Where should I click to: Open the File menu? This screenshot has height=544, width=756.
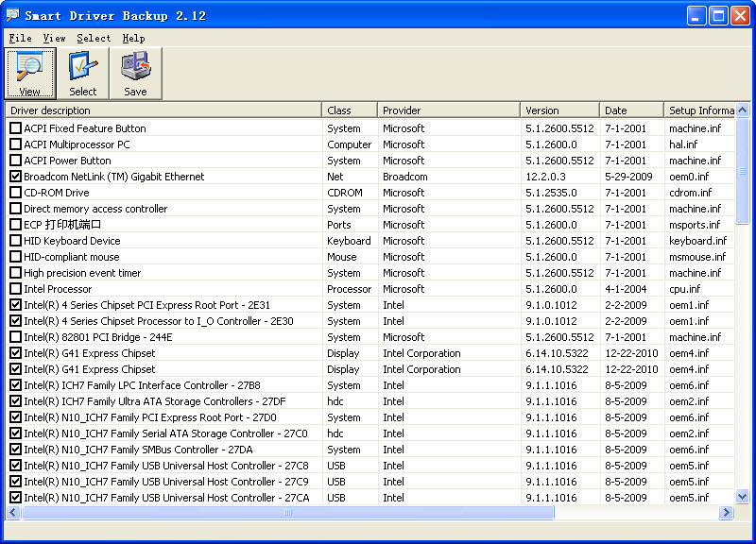[20, 38]
